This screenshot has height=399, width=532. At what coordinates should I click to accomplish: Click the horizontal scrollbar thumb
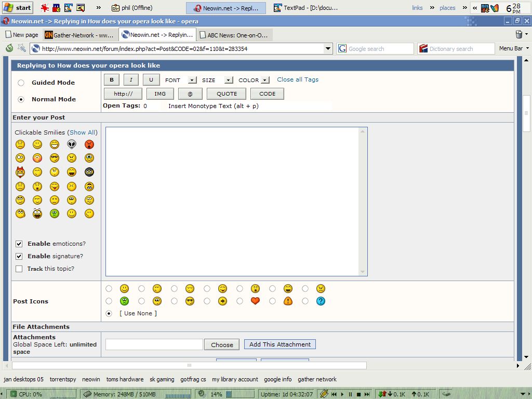click(189, 365)
